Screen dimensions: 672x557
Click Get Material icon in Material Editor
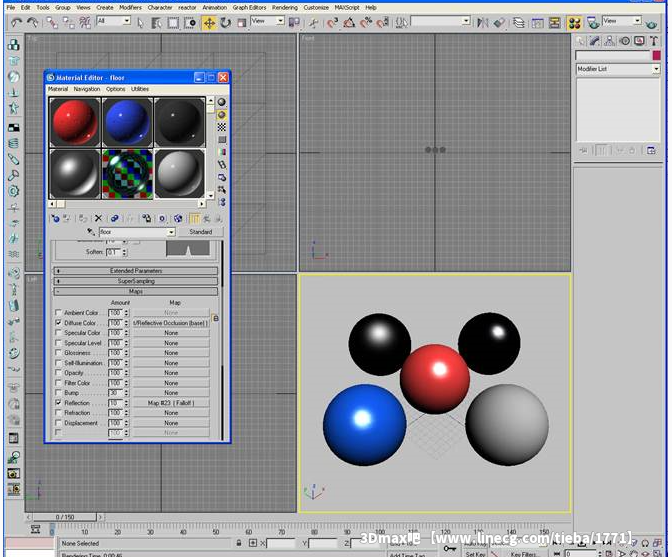coord(55,219)
